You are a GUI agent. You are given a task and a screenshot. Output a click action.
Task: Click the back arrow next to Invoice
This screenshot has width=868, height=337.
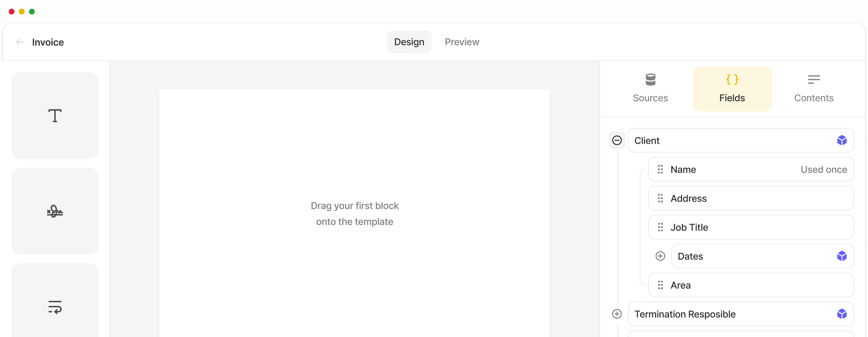tap(20, 42)
